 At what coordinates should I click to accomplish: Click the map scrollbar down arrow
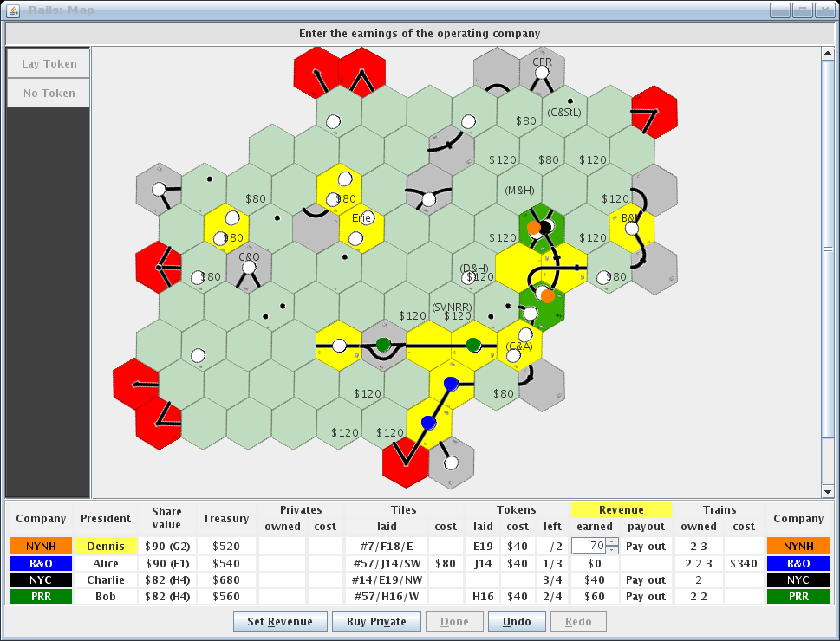(827, 492)
